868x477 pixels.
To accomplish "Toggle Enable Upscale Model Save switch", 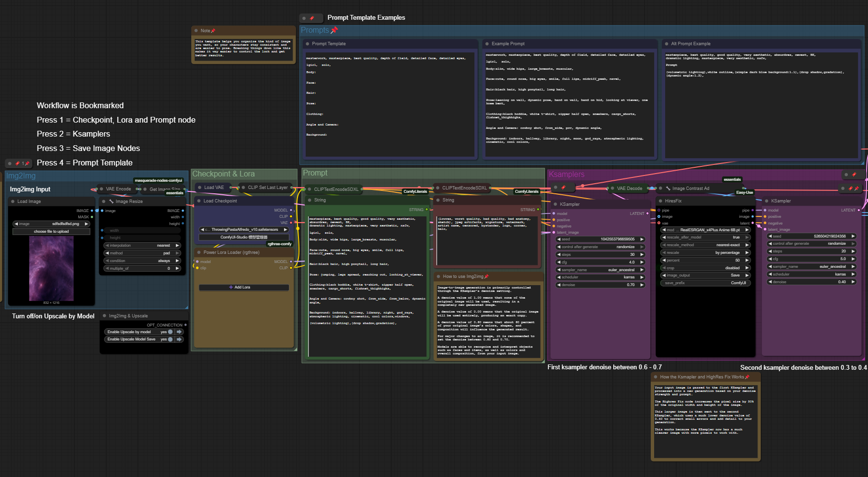I will tap(170, 339).
